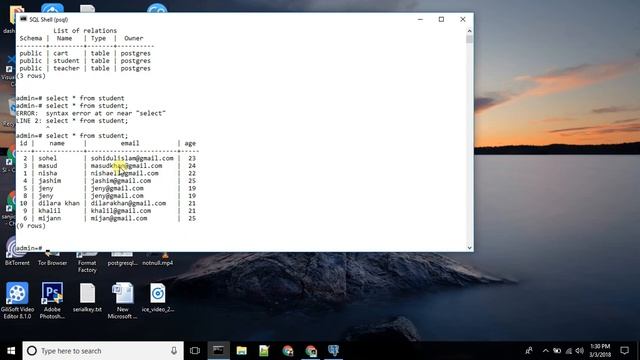The image size is (640, 360).
Task: Click the Cortana search circle icon
Action: [32, 351]
